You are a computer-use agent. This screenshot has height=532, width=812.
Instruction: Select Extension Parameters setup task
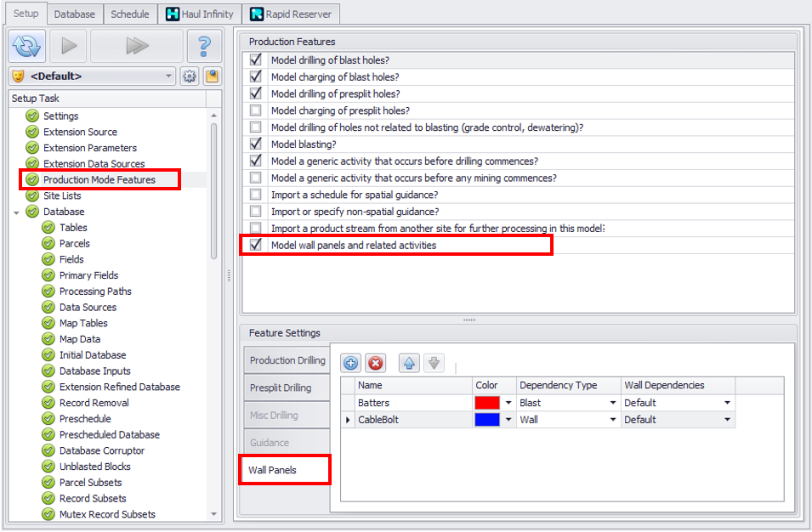point(90,148)
